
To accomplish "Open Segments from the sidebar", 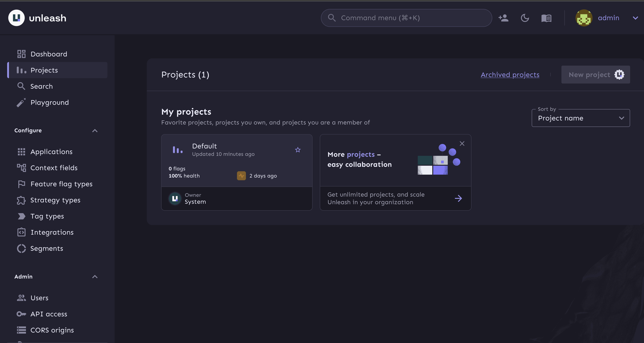I will coord(47,249).
